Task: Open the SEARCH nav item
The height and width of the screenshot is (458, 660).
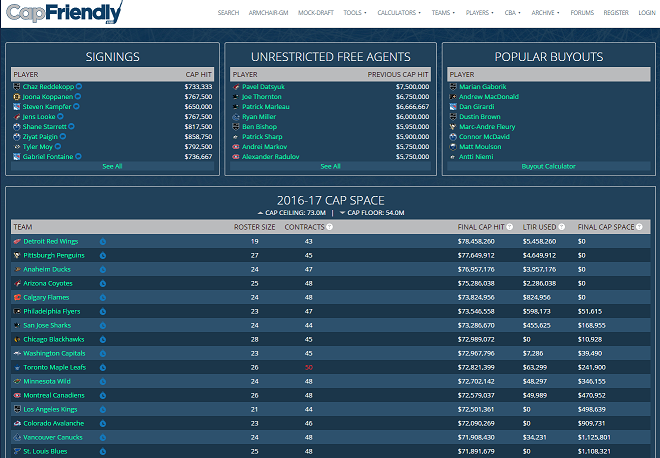Action: pos(228,13)
